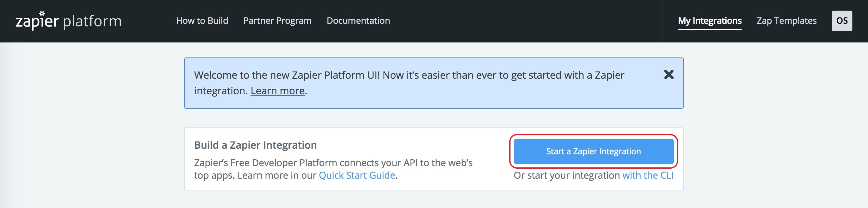Click the 'with the CLI' link
The height and width of the screenshot is (208, 868).
647,175
